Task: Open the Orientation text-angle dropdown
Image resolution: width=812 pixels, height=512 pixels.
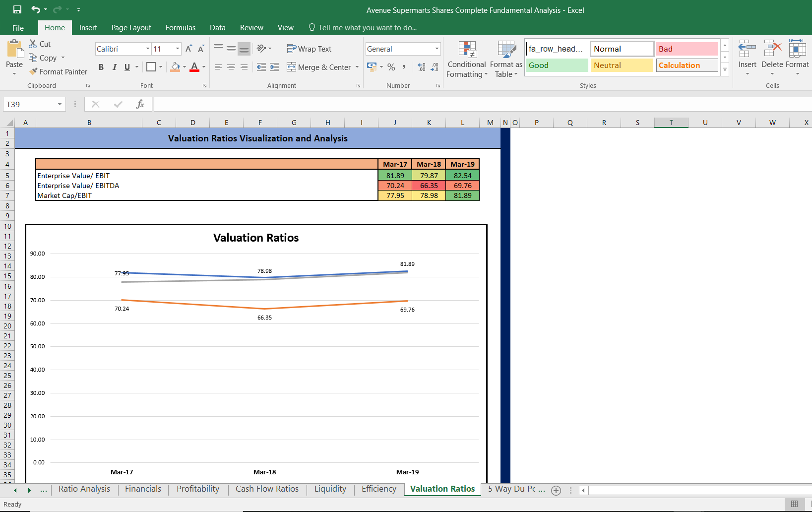Action: [x=264, y=49]
